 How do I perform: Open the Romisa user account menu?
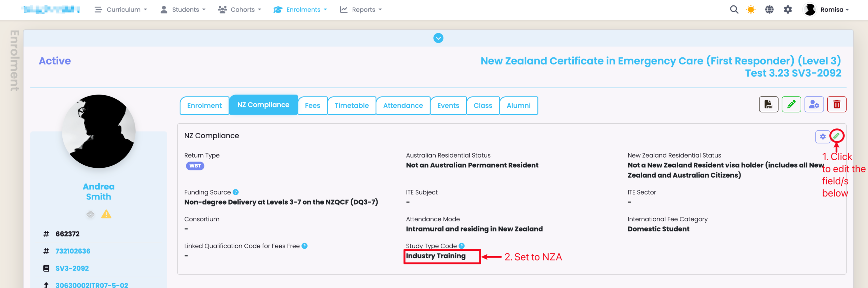827,9
